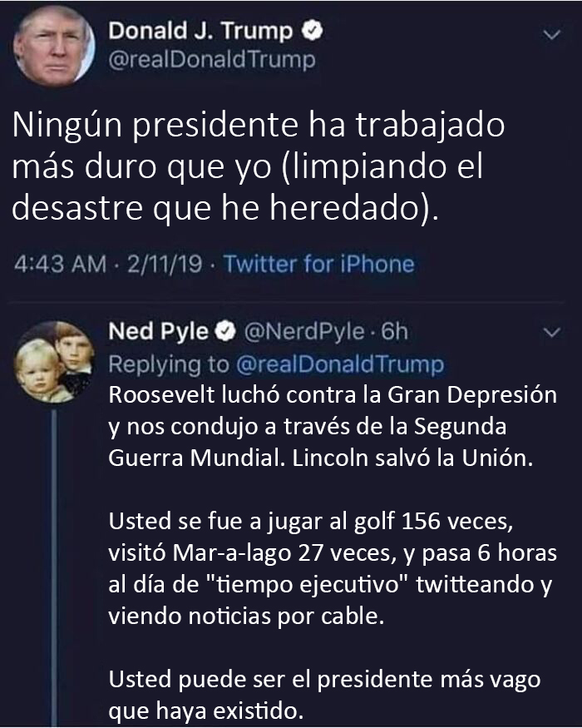Click the @realDonaldTrump handle under the display name
582x728 pixels.
[x=212, y=60]
